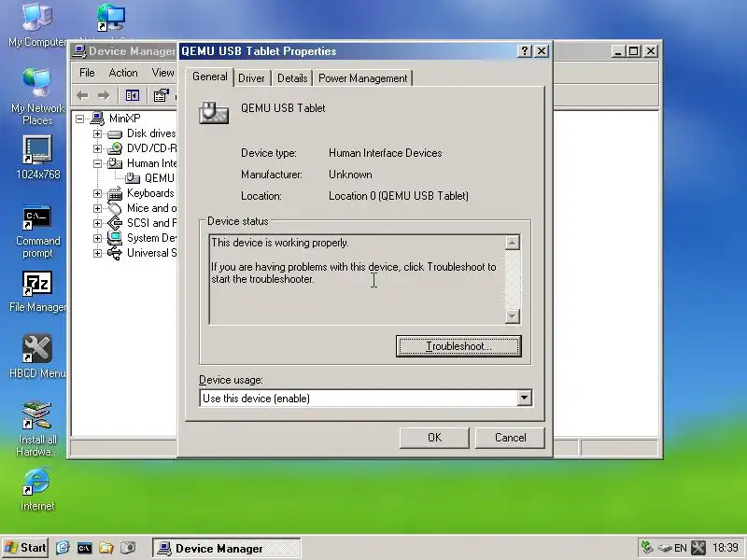Click the Start button
The image size is (747, 560).
pyautogui.click(x=25, y=548)
